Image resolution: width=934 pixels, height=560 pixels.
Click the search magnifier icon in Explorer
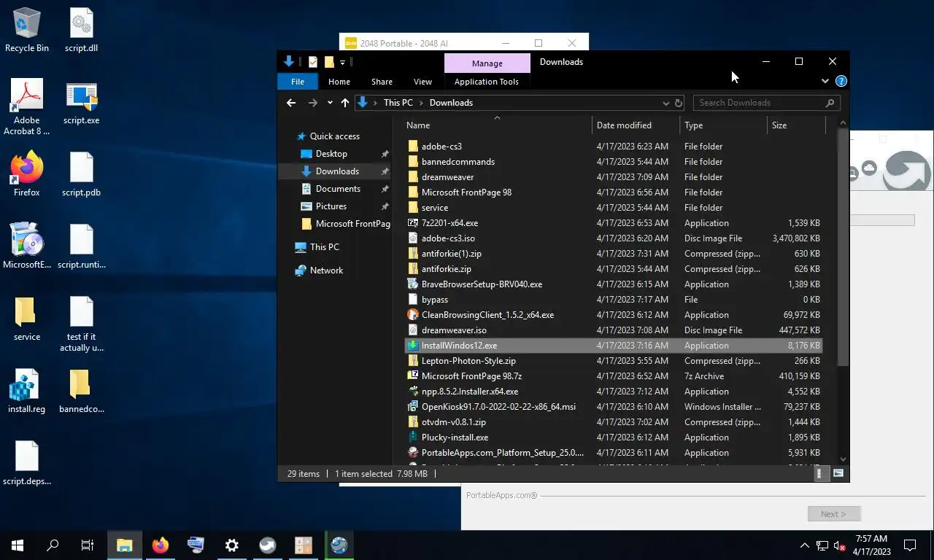[x=830, y=103]
